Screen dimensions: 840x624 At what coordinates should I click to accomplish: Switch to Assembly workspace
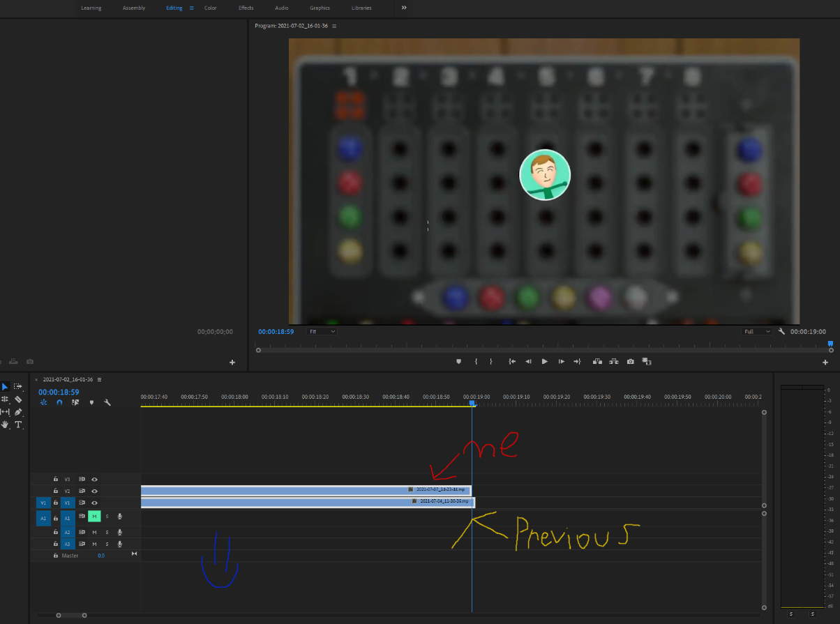[134, 8]
